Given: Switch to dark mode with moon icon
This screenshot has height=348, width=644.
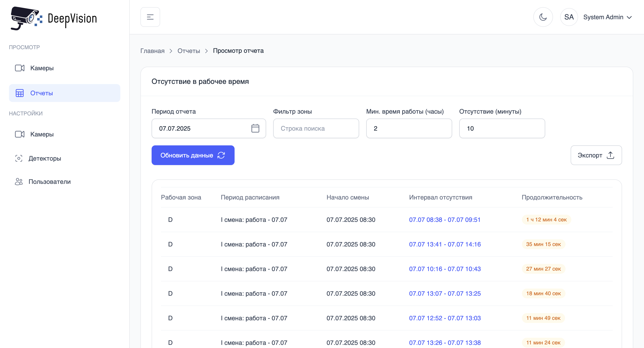Looking at the screenshot, I should click(543, 17).
